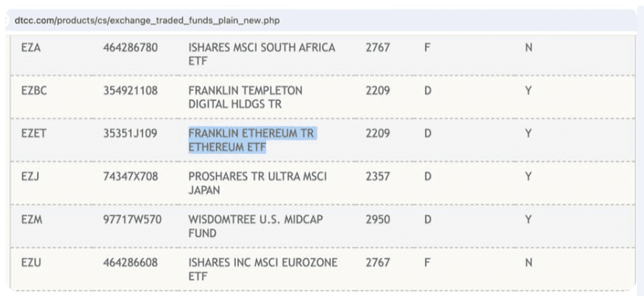Click ISHARES INC MSCI EUROZONE ETF name
This screenshot has height=296, width=644.
point(263,270)
